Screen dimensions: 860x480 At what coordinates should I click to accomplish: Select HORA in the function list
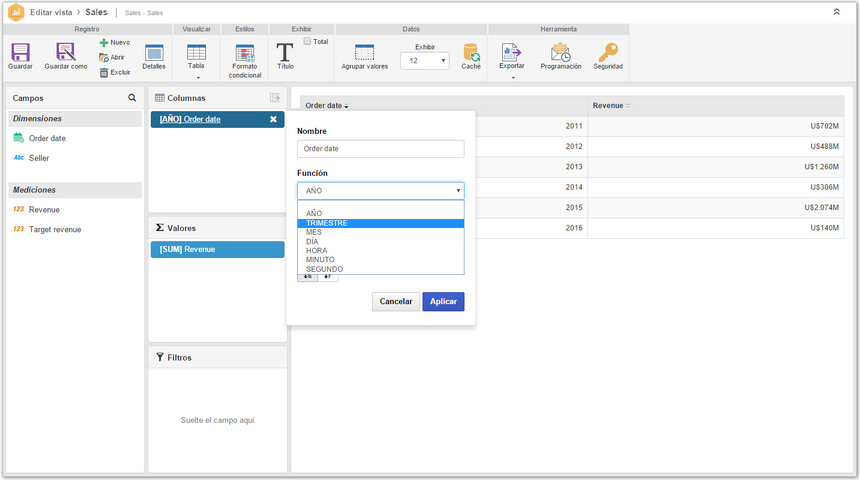(381, 251)
